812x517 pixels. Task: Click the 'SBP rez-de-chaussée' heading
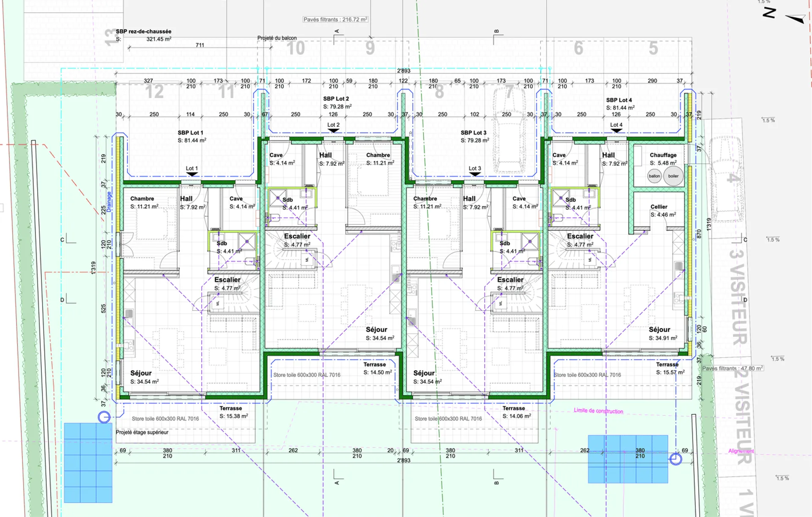tap(144, 31)
